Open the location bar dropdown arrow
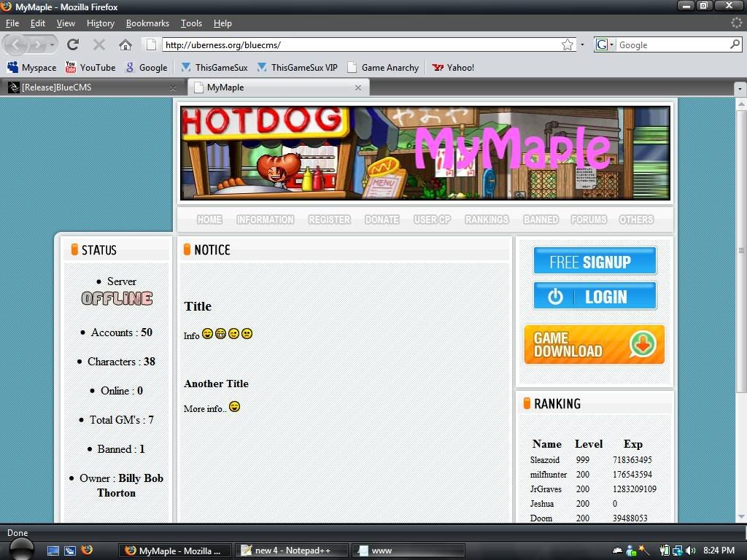 [582, 44]
